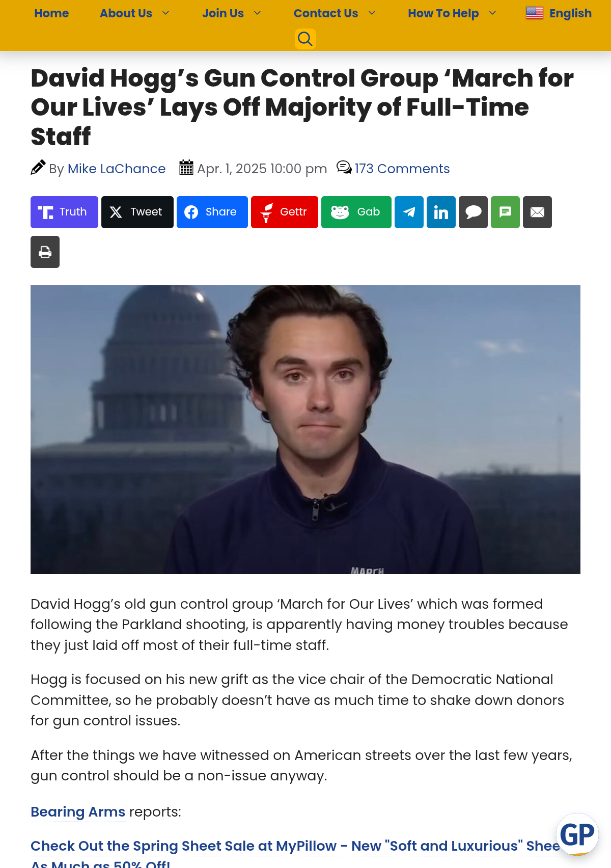The image size is (611, 868).
Task: Open the search magnifier icon
Action: [x=305, y=39]
